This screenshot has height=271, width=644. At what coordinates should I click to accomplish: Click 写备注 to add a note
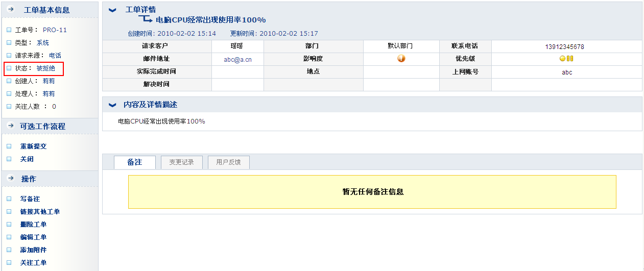point(30,199)
